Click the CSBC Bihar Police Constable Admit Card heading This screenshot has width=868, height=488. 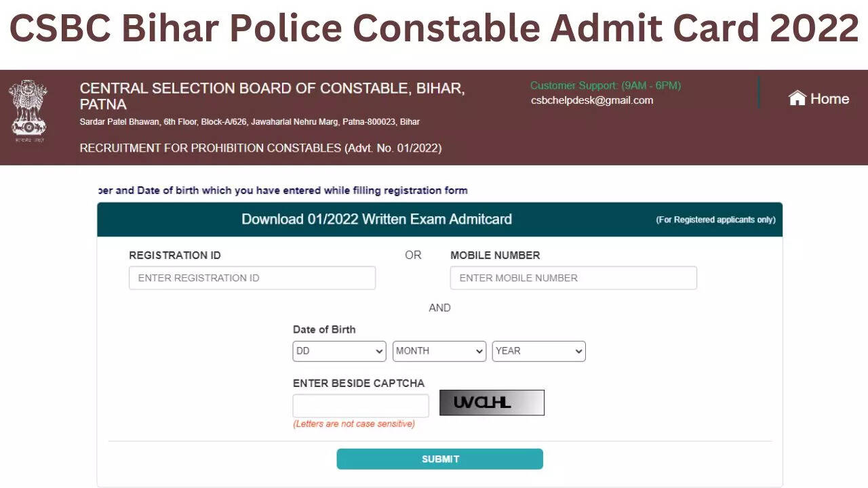click(x=434, y=28)
